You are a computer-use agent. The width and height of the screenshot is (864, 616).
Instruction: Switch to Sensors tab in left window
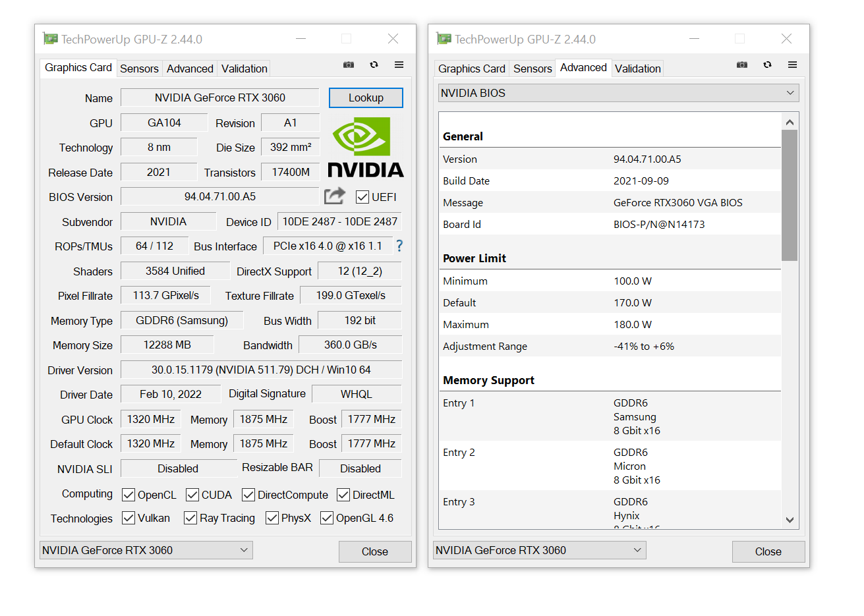[x=139, y=69]
